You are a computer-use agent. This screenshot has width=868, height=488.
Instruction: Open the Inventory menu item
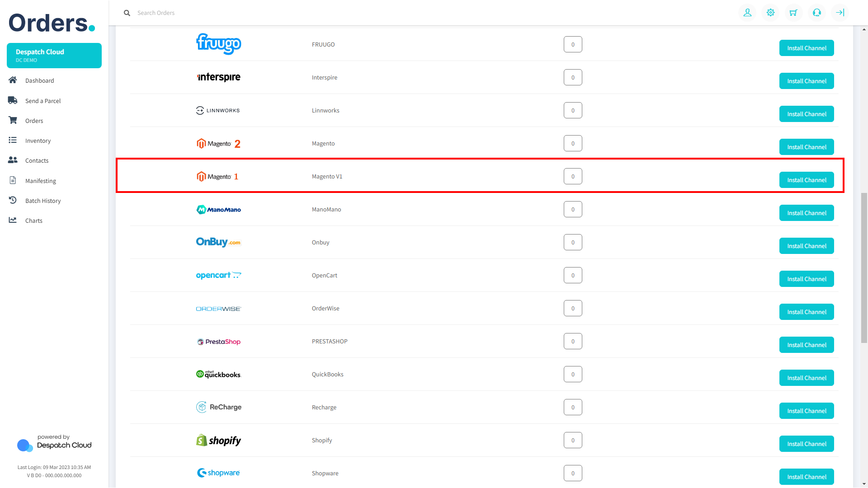click(38, 141)
